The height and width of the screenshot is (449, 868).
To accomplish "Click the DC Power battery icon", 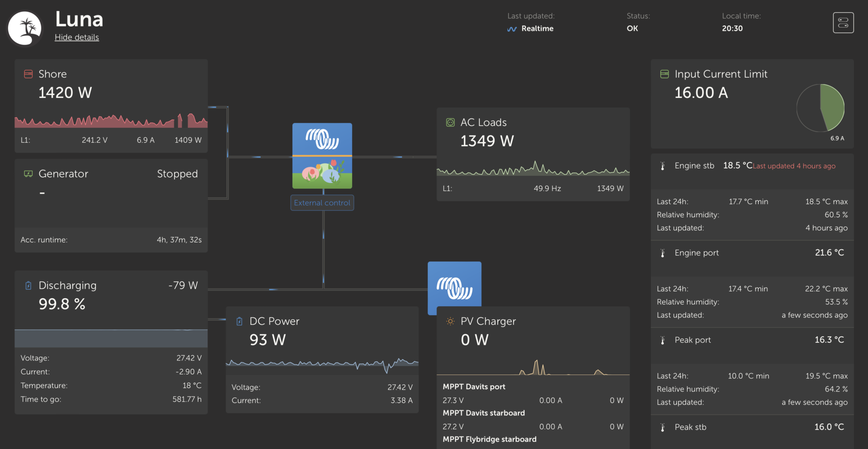I will click(x=239, y=321).
